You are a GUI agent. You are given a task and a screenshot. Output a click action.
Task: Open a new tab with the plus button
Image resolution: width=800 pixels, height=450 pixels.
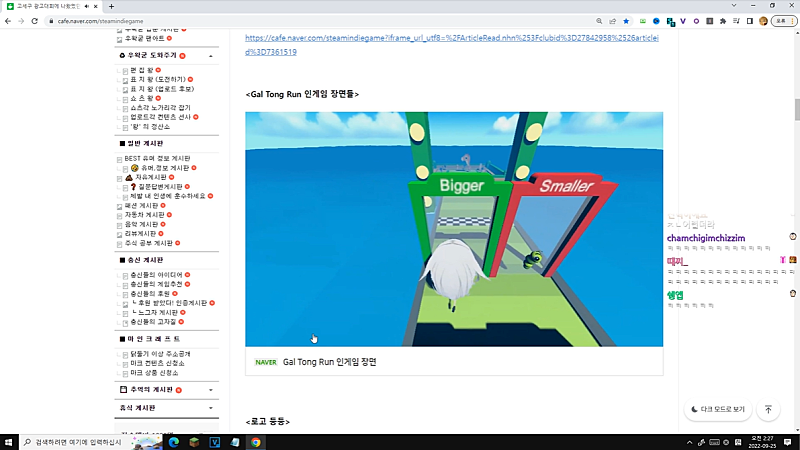[x=111, y=6]
